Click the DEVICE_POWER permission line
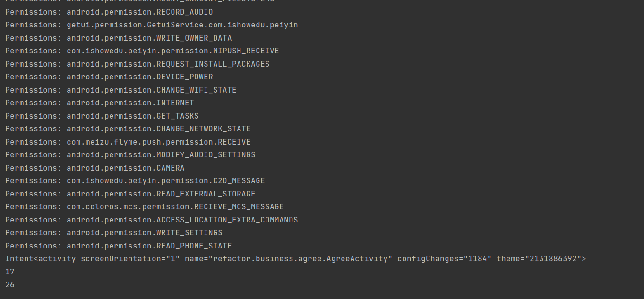 (109, 77)
